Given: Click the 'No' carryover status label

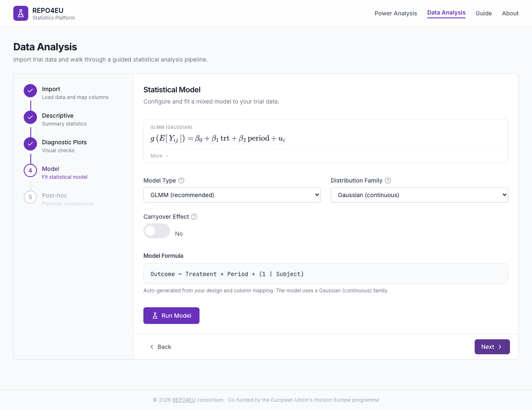Looking at the screenshot, I should (x=179, y=234).
